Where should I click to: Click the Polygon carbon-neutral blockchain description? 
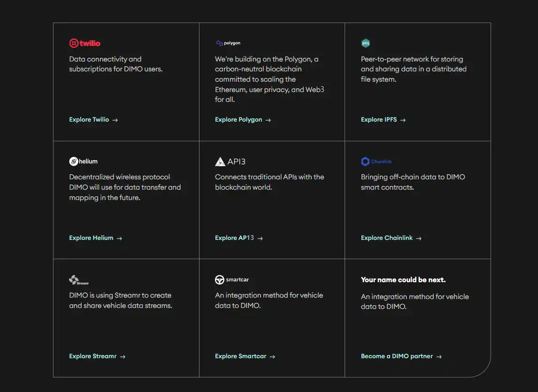tap(269, 79)
